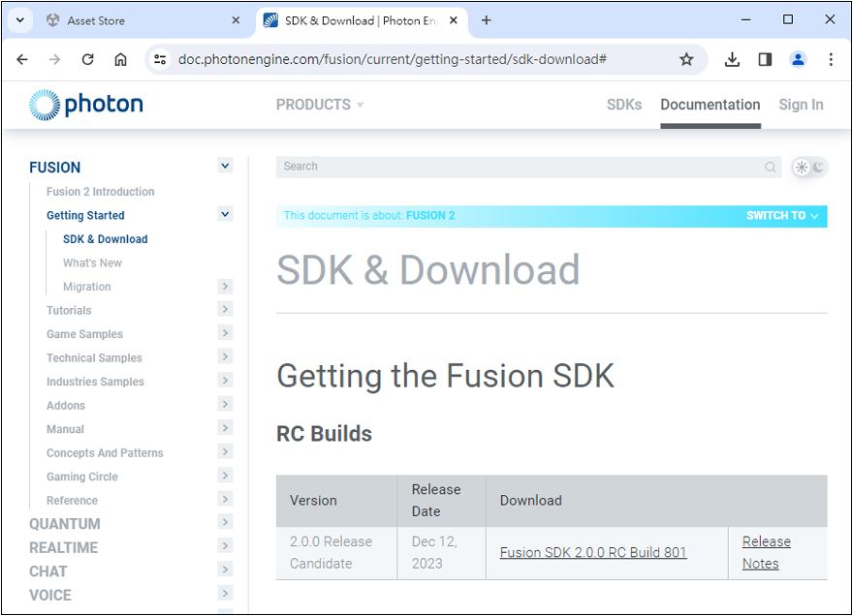Open Game Samples in sidebar
This screenshot has height=616, width=853.
(84, 334)
